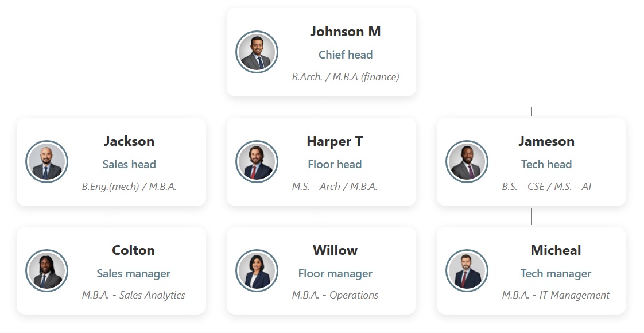Click the Chief head role title
644x333 pixels.
click(346, 55)
